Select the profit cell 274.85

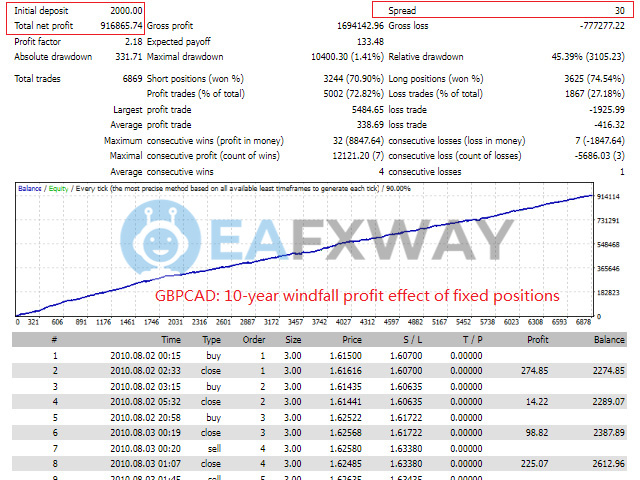(535, 371)
